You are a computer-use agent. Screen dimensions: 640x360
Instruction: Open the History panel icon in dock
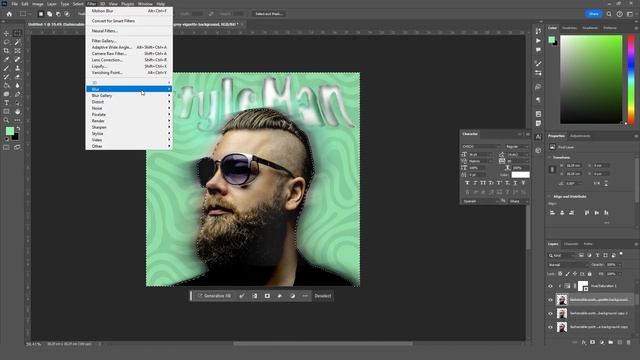pos(538,31)
